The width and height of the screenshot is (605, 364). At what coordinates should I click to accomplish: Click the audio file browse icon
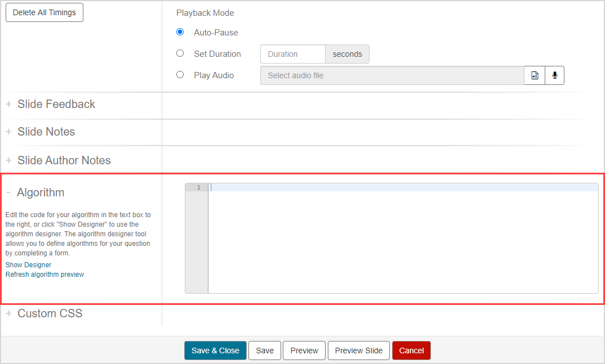[535, 75]
